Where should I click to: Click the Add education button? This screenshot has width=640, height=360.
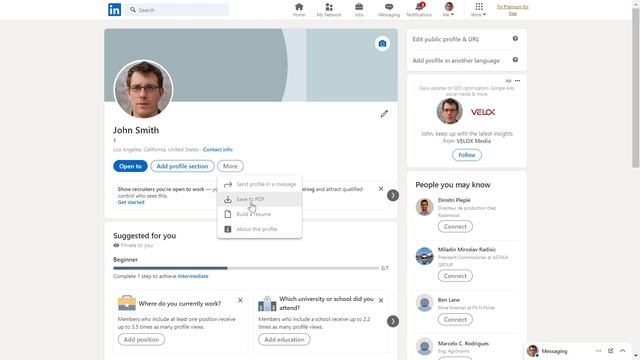tap(284, 340)
